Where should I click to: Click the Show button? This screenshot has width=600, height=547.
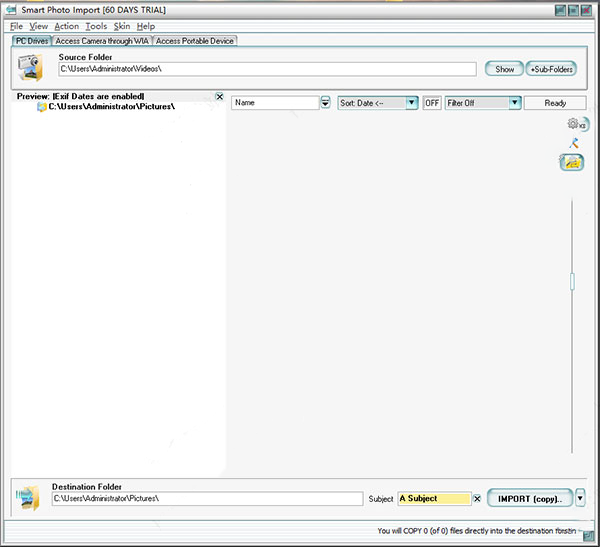[504, 69]
